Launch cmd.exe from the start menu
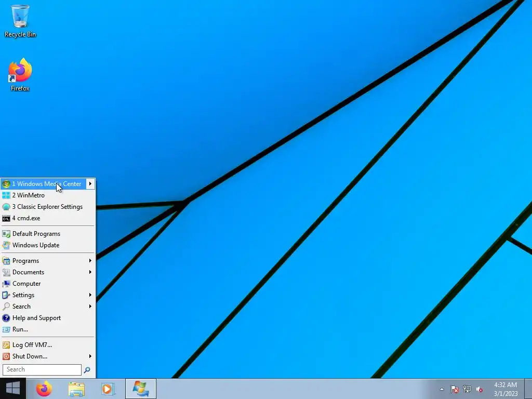This screenshot has width=532, height=399. pos(48,218)
